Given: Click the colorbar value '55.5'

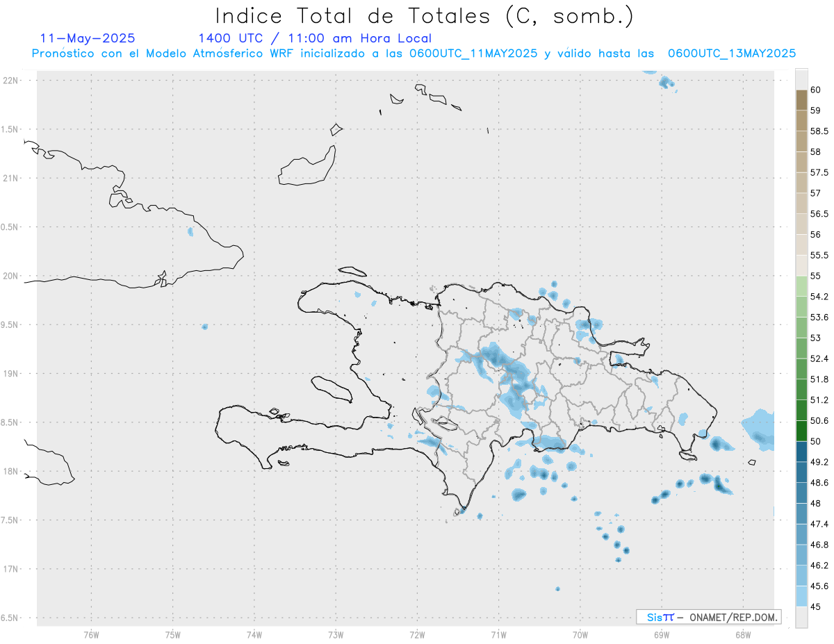Looking at the screenshot, I should point(819,255).
